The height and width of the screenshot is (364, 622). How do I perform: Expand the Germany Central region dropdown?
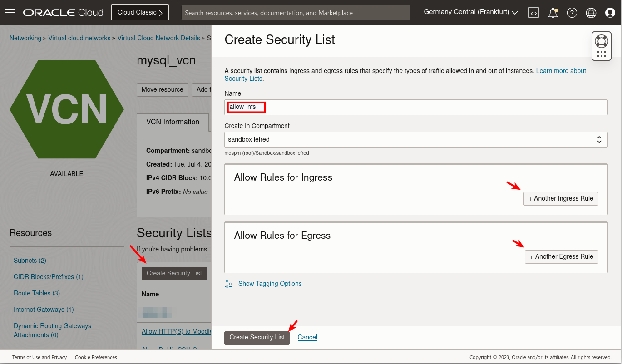point(470,12)
